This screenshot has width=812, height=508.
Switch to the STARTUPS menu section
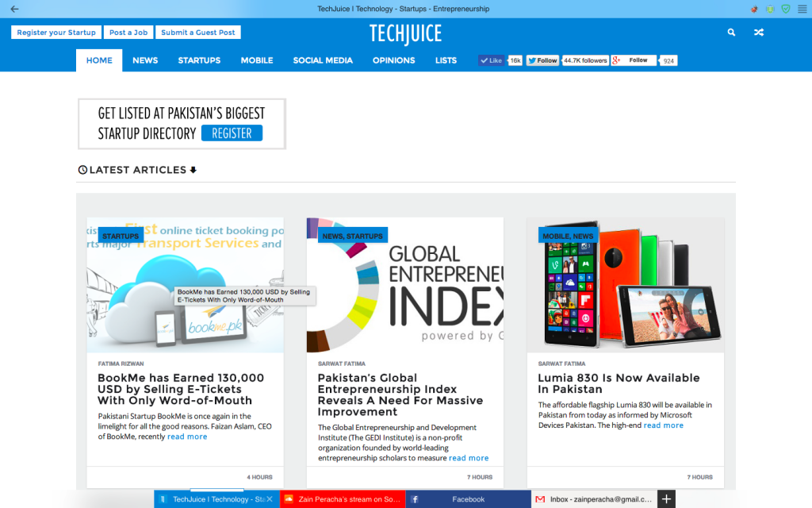199,60
